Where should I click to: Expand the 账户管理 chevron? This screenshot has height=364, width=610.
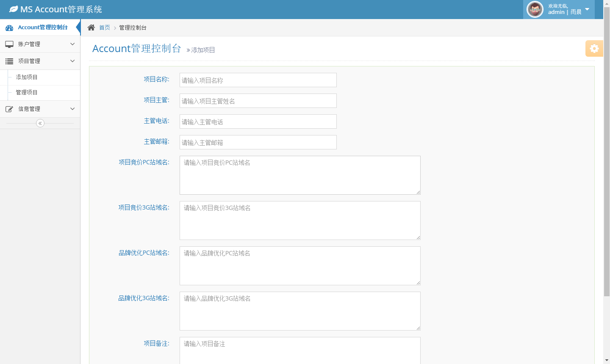(x=72, y=44)
